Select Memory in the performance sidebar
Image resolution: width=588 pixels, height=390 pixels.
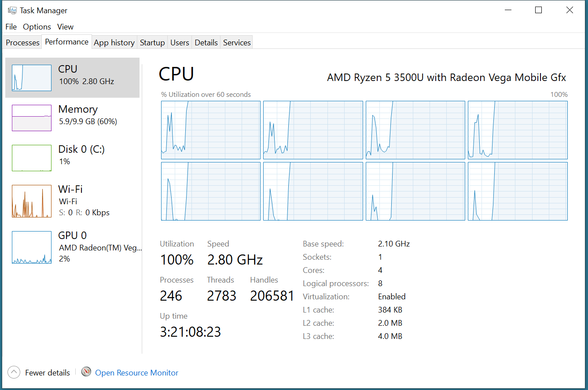[72, 118]
